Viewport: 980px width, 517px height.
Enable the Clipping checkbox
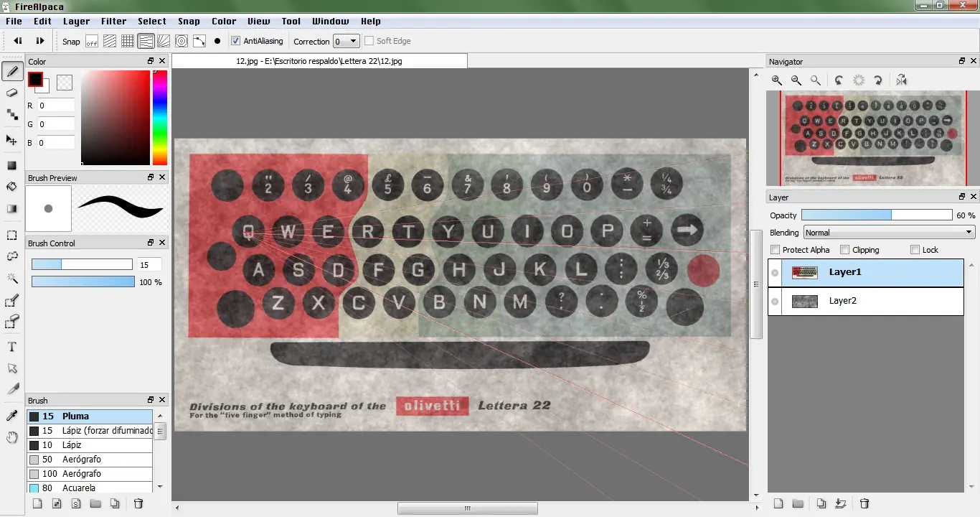coord(845,250)
